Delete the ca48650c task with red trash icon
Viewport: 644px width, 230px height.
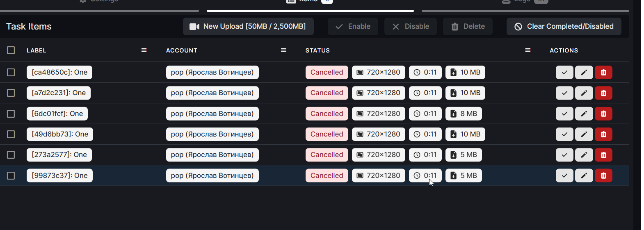[x=603, y=73]
